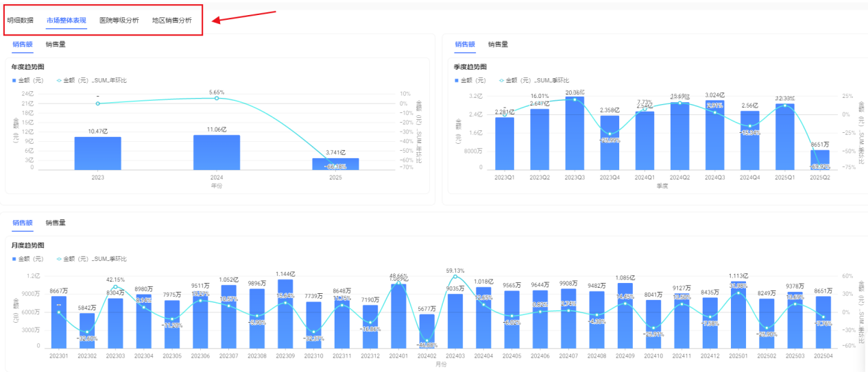Click the 季度趋势图 chart title
The image size is (868, 372).
click(470, 67)
